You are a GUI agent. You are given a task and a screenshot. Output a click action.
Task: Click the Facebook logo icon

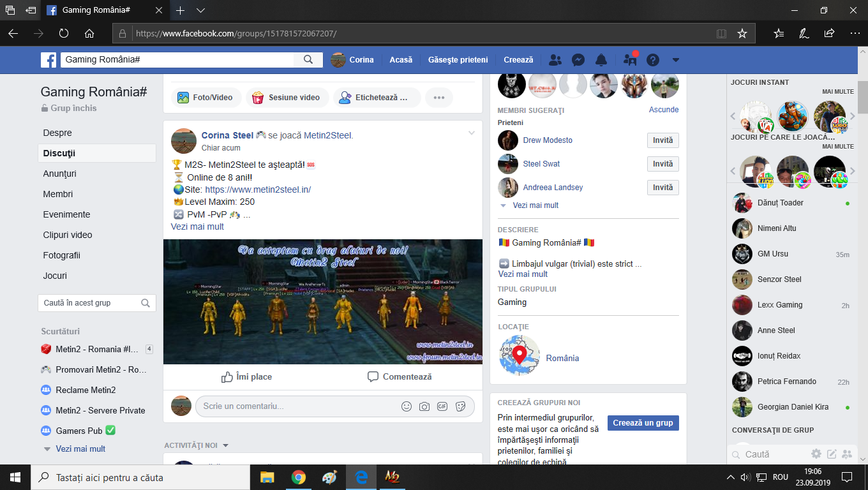coord(49,60)
